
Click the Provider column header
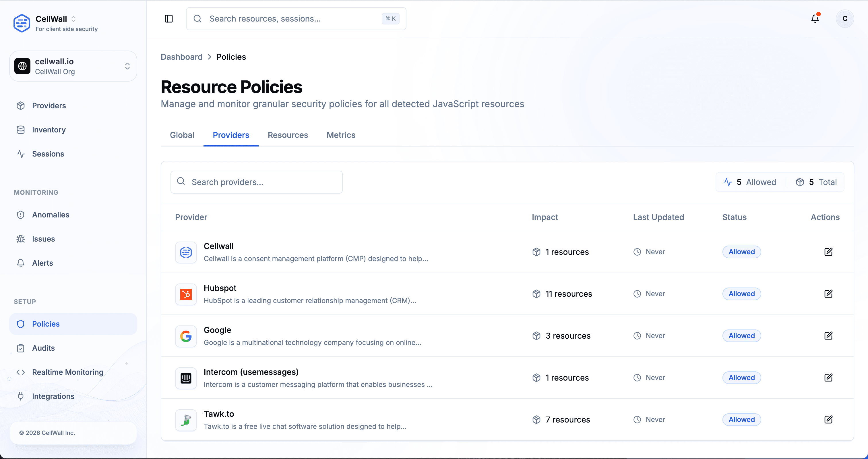click(x=191, y=217)
